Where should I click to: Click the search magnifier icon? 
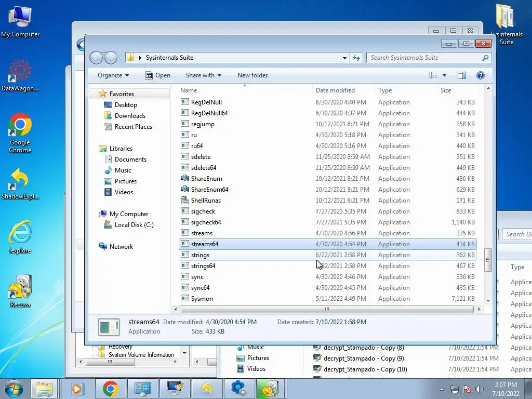click(485, 58)
